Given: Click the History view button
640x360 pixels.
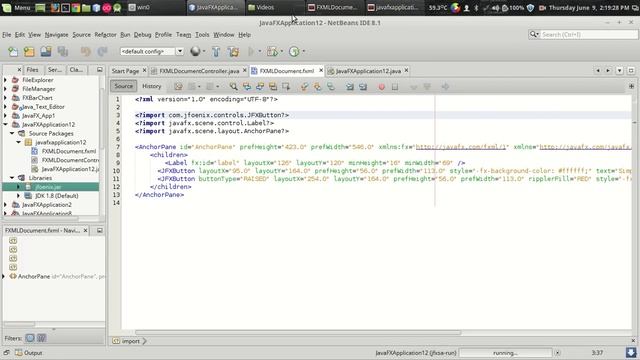Looking at the screenshot, I should pyautogui.click(x=151, y=86).
